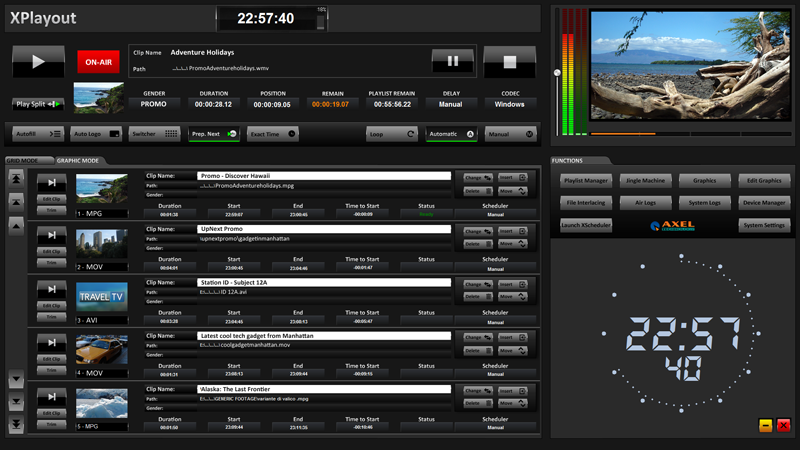Open the Autofill list button

(39, 133)
